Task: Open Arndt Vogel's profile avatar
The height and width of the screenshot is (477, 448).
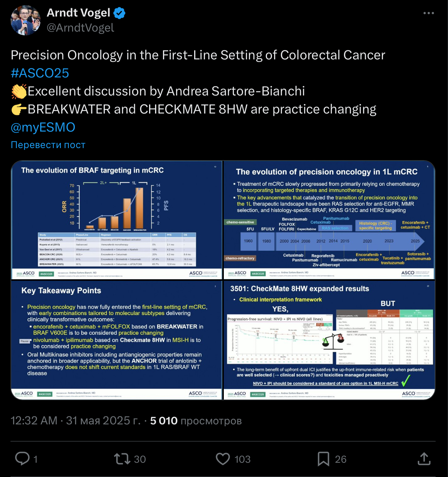Action: [25, 20]
